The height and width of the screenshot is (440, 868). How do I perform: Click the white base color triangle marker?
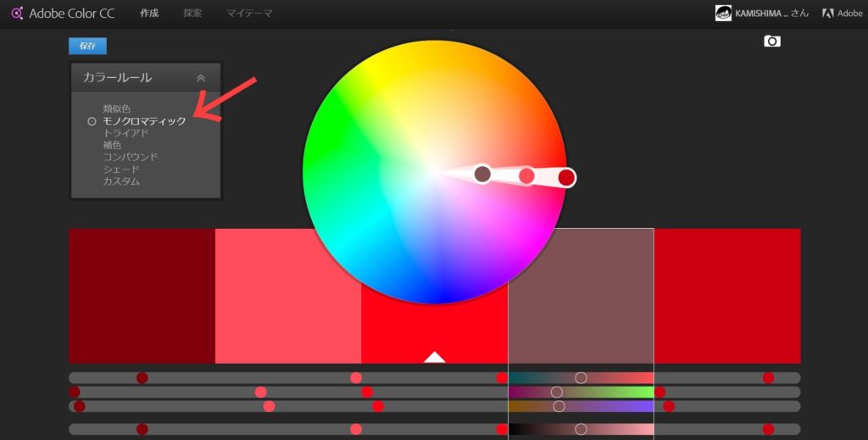[x=434, y=357]
